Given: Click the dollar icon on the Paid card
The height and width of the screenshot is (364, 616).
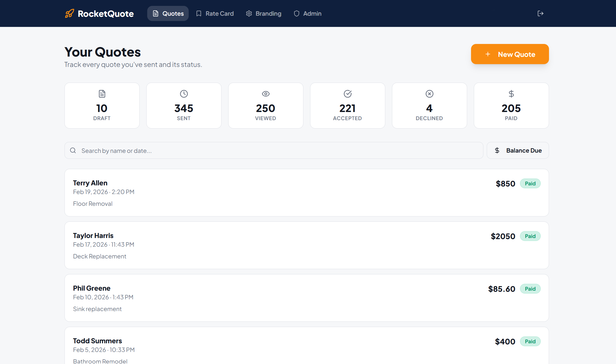Looking at the screenshot, I should click(x=511, y=94).
